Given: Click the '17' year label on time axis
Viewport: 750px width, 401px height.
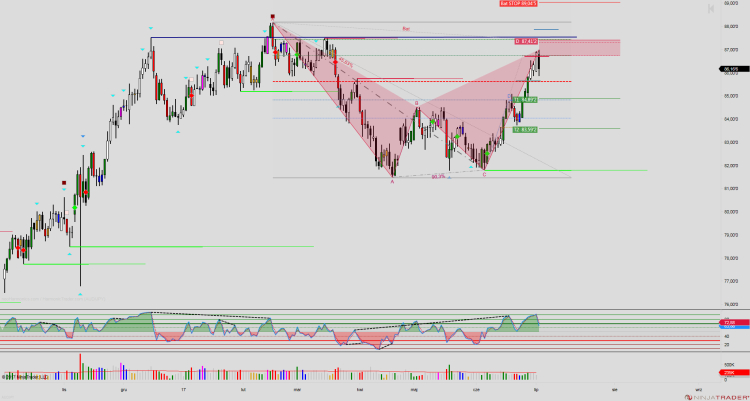Looking at the screenshot, I should (x=184, y=390).
